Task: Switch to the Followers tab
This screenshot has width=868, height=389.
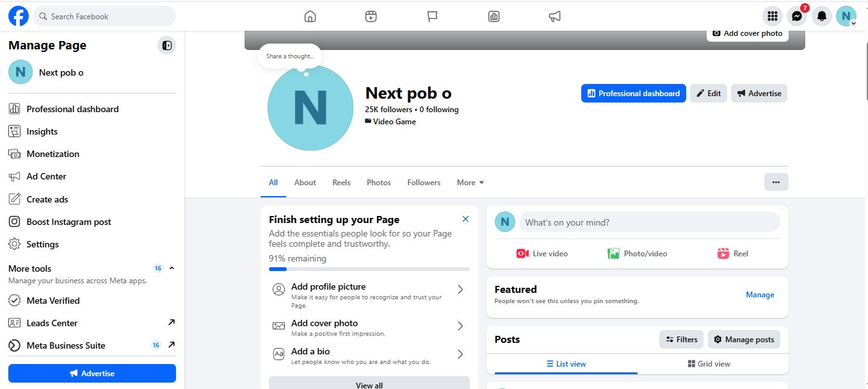Action: 424,183
